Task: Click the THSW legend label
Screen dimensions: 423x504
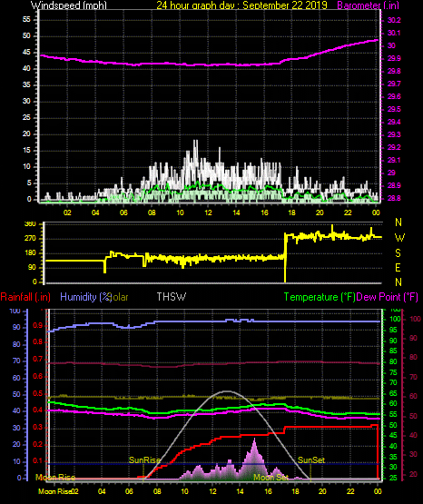Action: [x=172, y=296]
